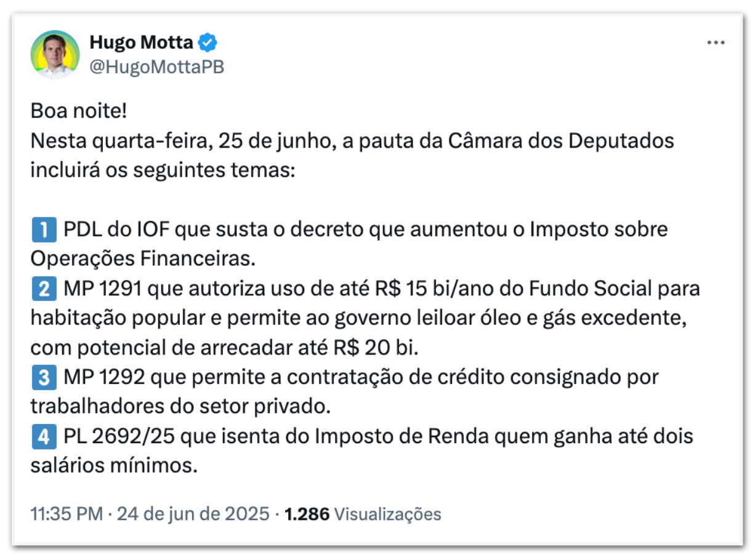Click the "Boa noite!" greeting text
The image size is (755, 560).
[79, 111]
